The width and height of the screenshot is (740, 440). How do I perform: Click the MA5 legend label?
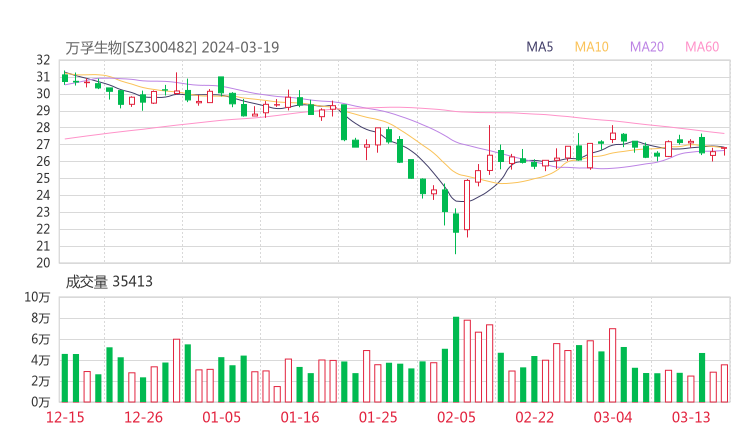(539, 47)
